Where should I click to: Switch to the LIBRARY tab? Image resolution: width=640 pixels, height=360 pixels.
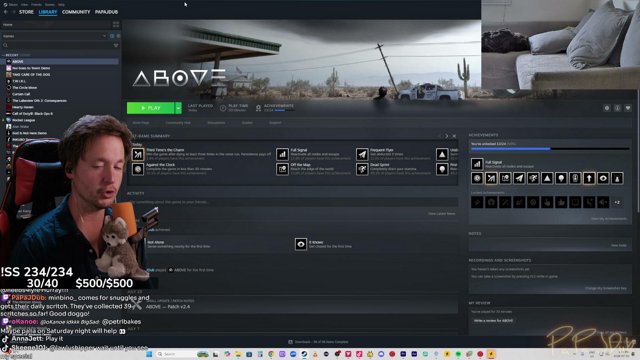coord(48,12)
